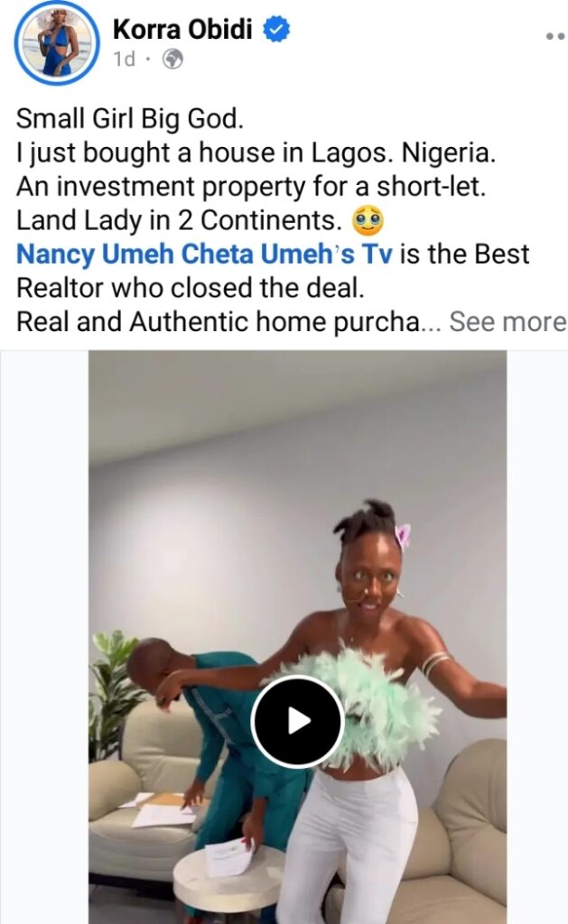Click the potted plant behind the sofa

click(x=112, y=689)
